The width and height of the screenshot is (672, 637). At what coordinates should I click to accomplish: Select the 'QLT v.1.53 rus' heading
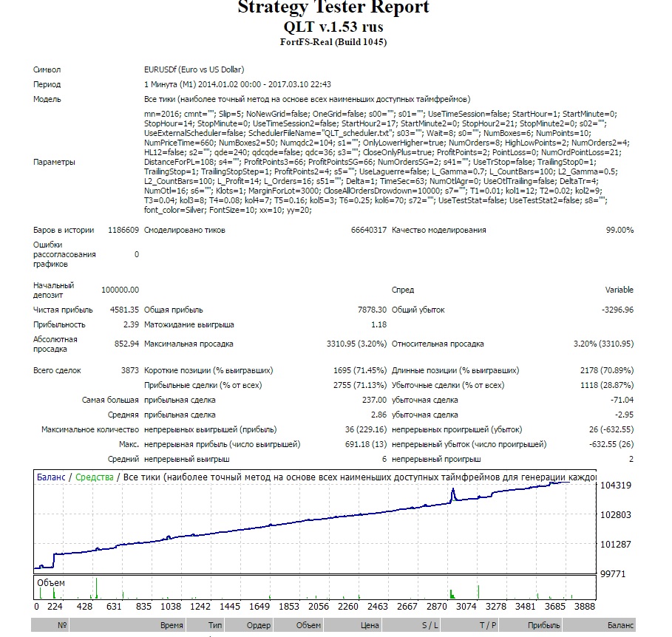[x=333, y=27]
